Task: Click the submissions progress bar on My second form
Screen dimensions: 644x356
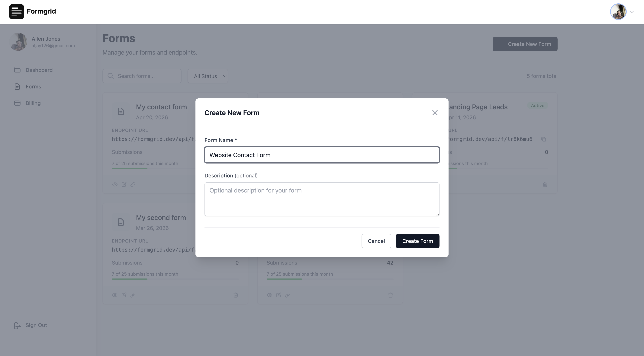Action: point(175,279)
